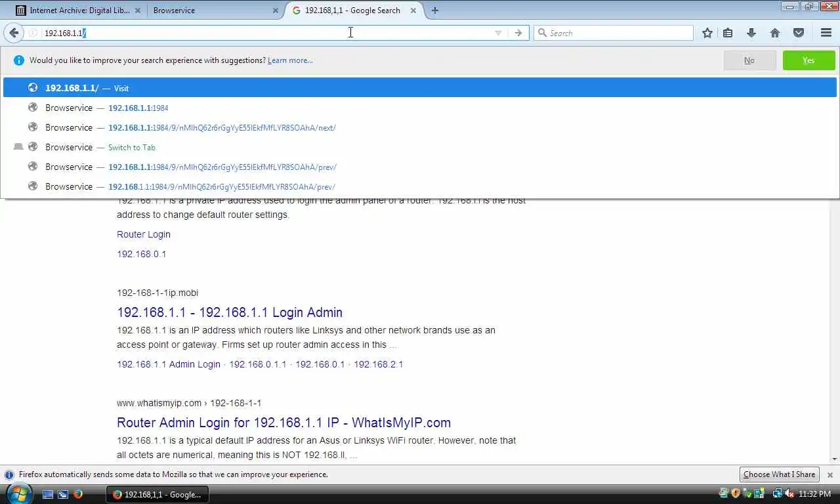Go to Firefox Home icon
This screenshot has height=504, width=840.
(775, 33)
